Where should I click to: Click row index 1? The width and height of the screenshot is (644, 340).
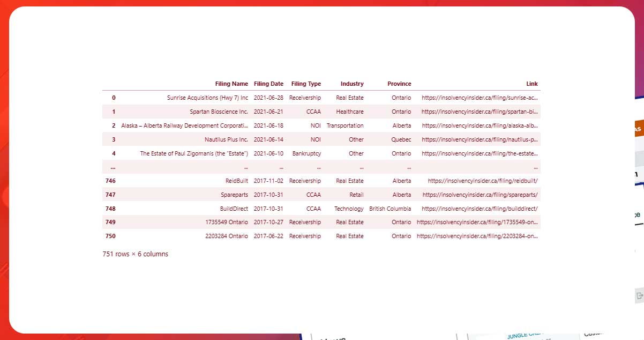point(114,112)
